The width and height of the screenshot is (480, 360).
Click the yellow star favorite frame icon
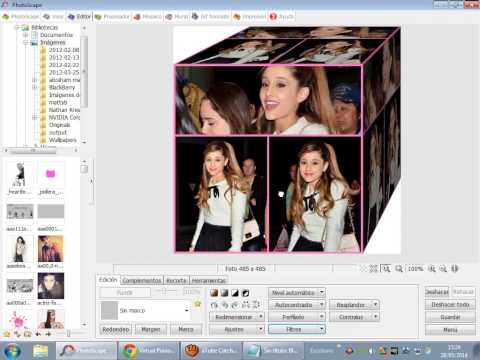coord(198,303)
